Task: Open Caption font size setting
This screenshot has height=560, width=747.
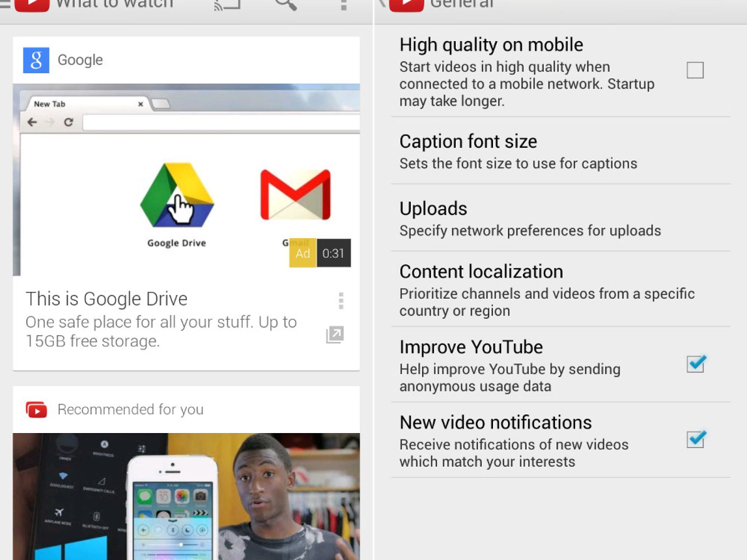Action: pos(561,151)
